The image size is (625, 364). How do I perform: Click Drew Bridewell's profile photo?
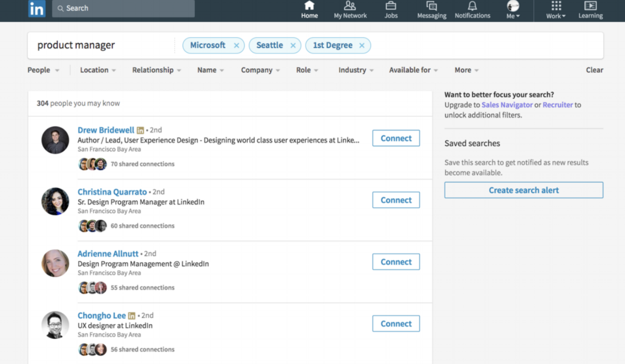click(55, 140)
